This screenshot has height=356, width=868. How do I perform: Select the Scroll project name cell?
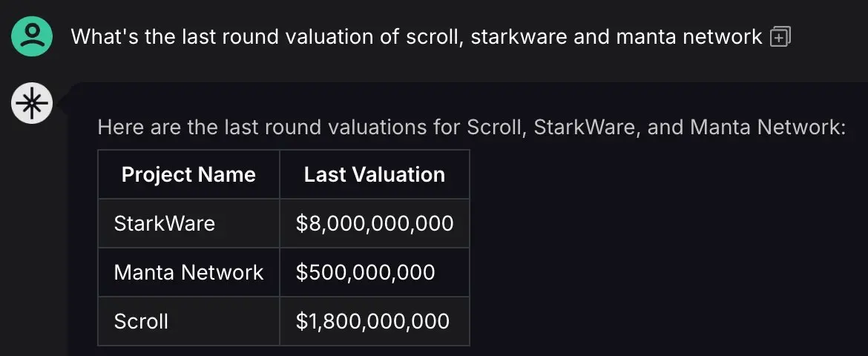pos(188,320)
